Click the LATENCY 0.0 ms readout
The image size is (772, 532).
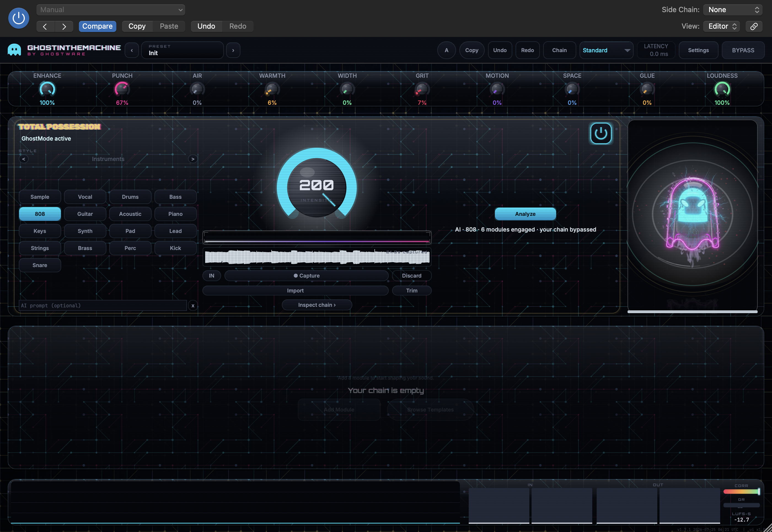656,50
